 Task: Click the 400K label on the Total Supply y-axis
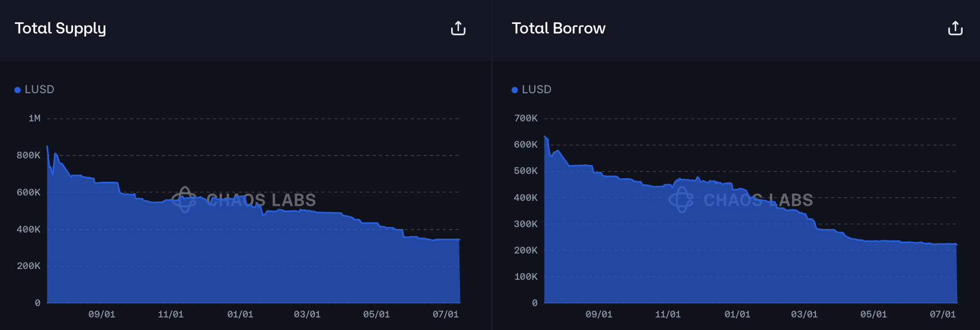[29, 230]
